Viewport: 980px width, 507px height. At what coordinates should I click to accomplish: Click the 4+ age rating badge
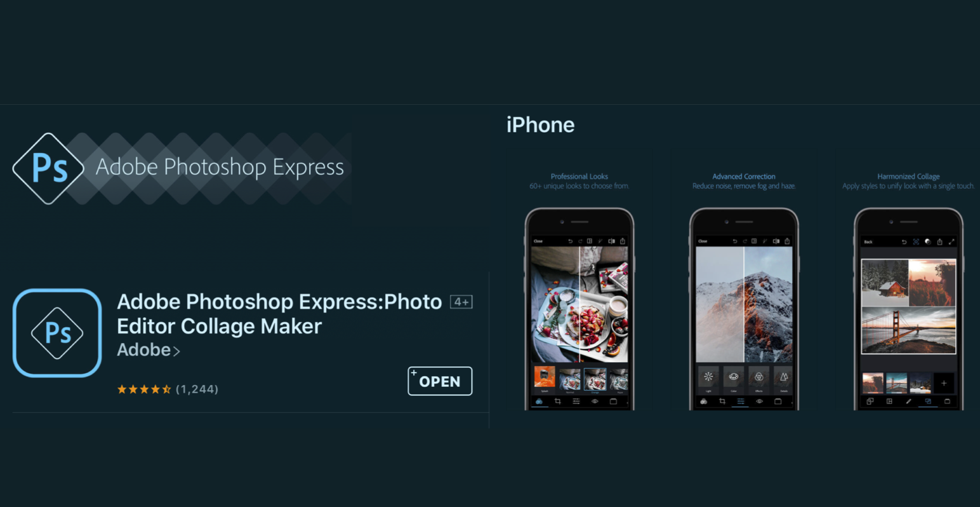461,302
